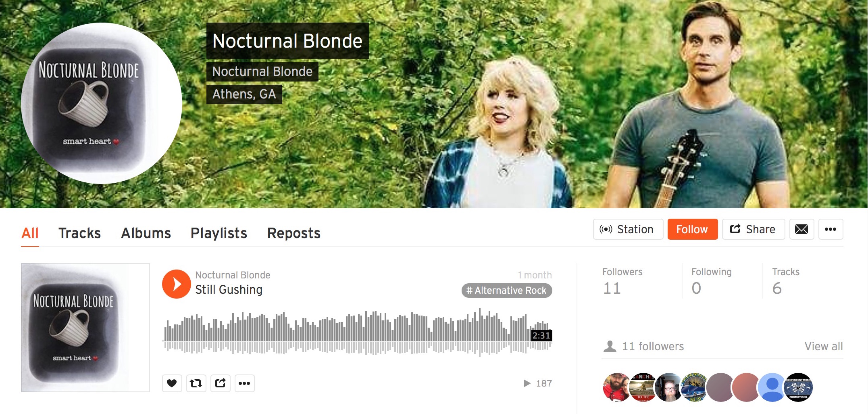Screen dimensions: 868x414
Task: Switch to the Tracks tab
Action: pos(79,233)
